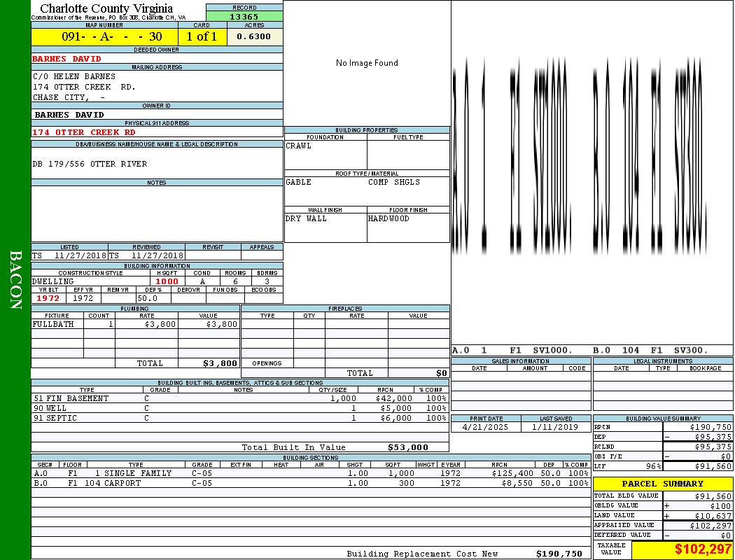This screenshot has width=735, height=560.
Task: Click foundation value CRAWL
Action: pos(298,146)
